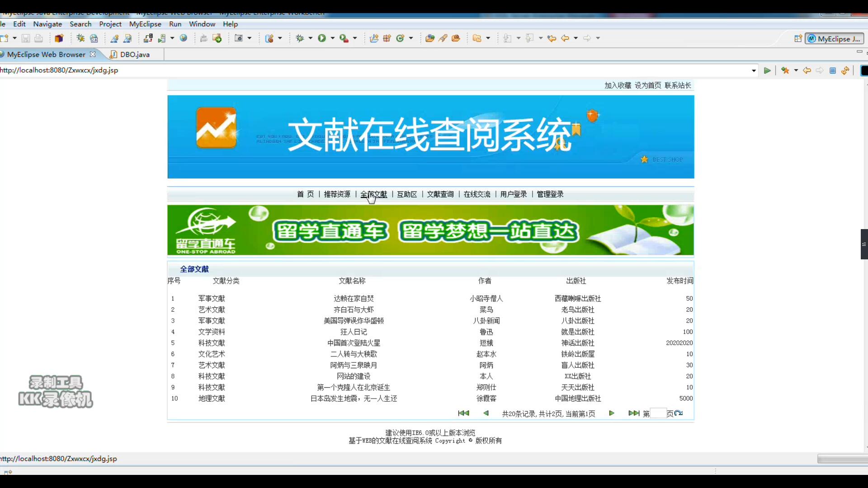Image resolution: width=868 pixels, height=488 pixels.
Task: Click the 文献查询 navigation link
Action: pyautogui.click(x=440, y=194)
